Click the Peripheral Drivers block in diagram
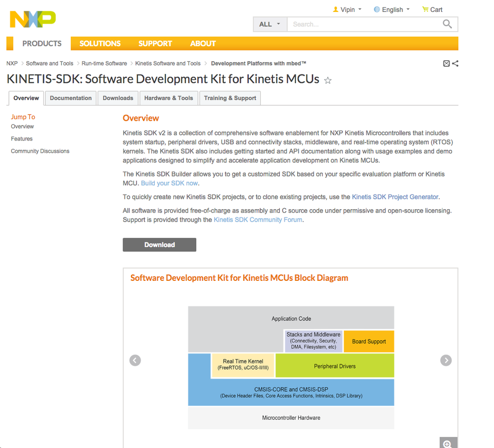494x448 pixels. point(335,366)
